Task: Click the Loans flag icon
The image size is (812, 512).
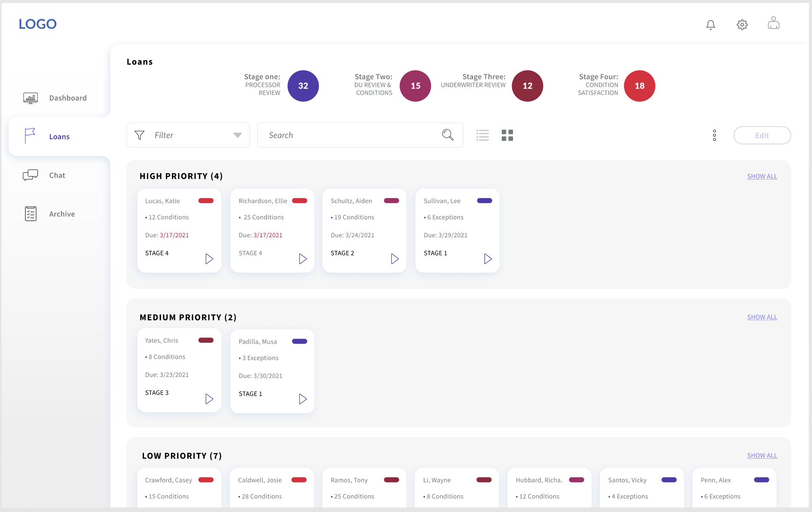Action: pyautogui.click(x=30, y=136)
